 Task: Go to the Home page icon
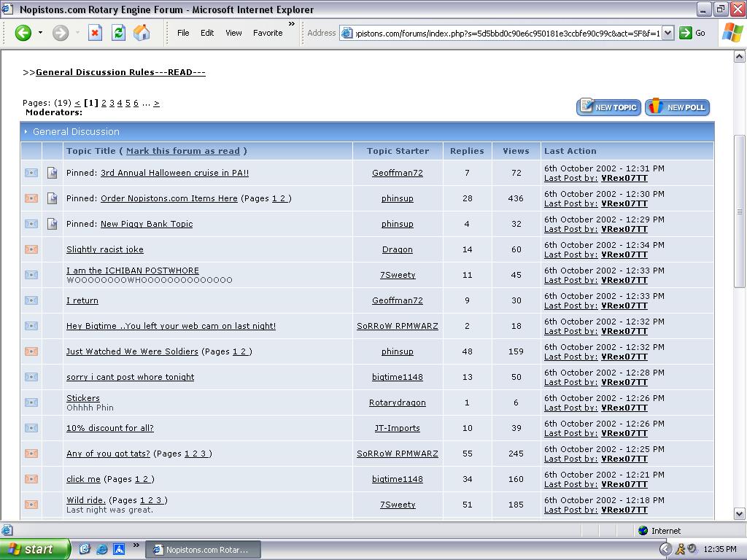[142, 33]
